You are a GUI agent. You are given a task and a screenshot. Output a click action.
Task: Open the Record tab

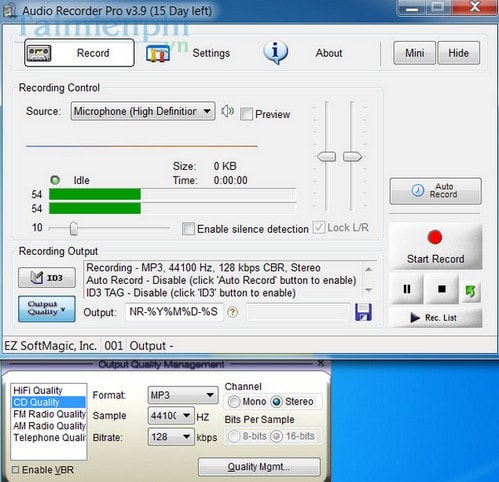(x=79, y=53)
